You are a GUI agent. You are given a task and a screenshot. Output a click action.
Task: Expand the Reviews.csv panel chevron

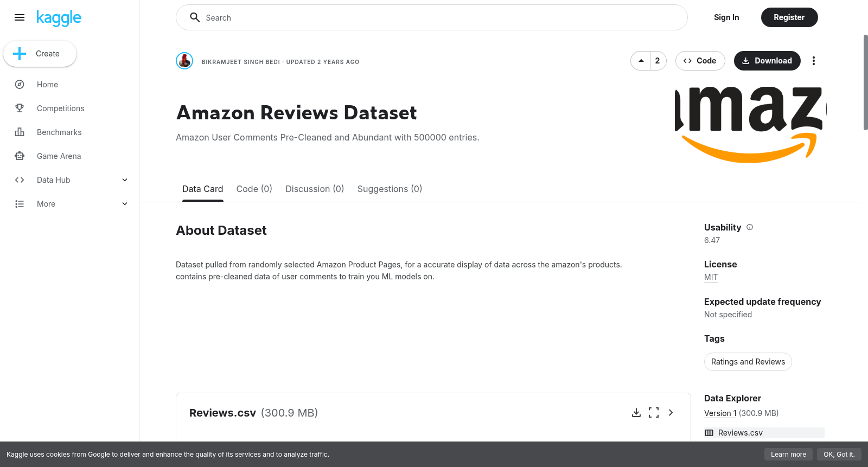tap(671, 413)
